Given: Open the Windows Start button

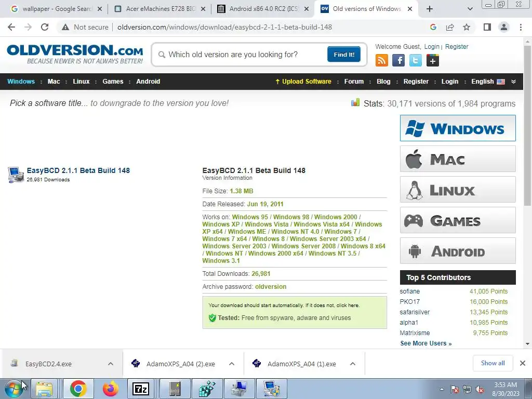Looking at the screenshot, I should point(14,389).
